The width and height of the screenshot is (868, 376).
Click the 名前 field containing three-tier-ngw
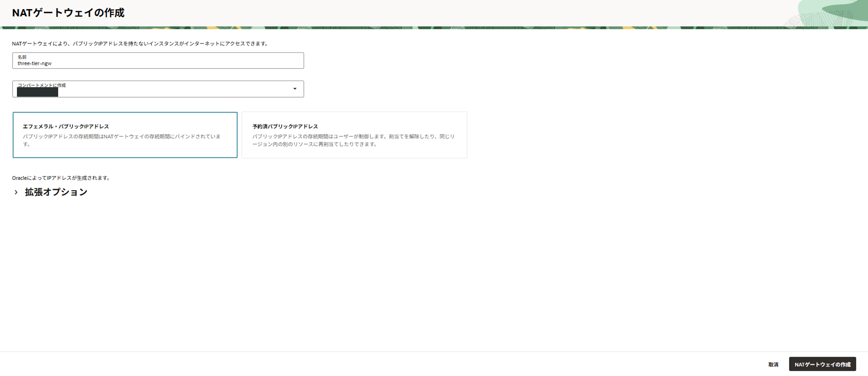click(158, 61)
